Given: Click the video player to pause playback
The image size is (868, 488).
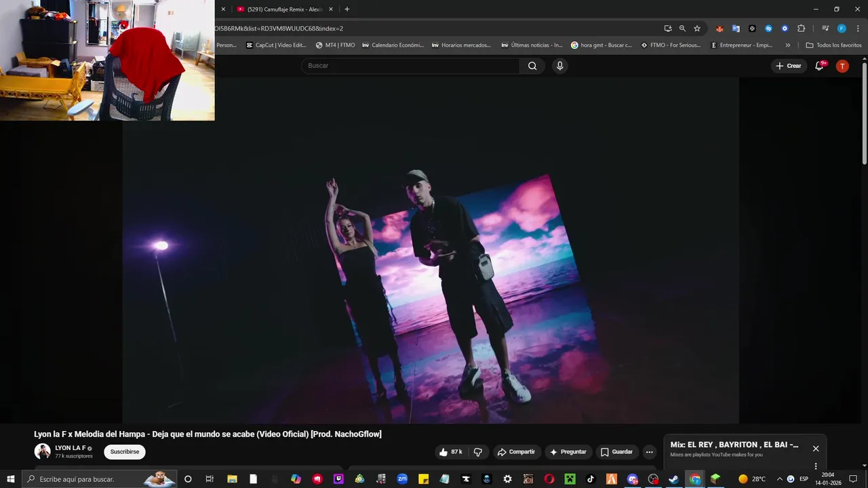Looking at the screenshot, I should (431, 251).
